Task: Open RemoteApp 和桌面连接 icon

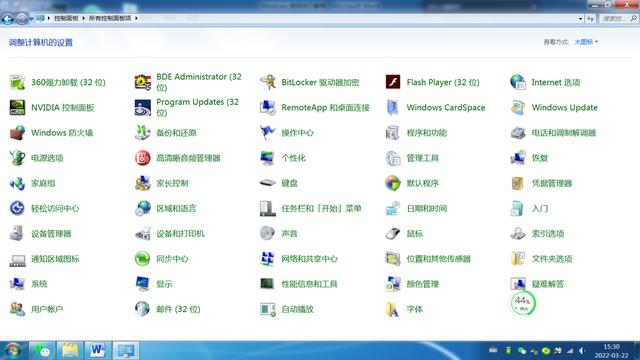Action: [x=268, y=107]
